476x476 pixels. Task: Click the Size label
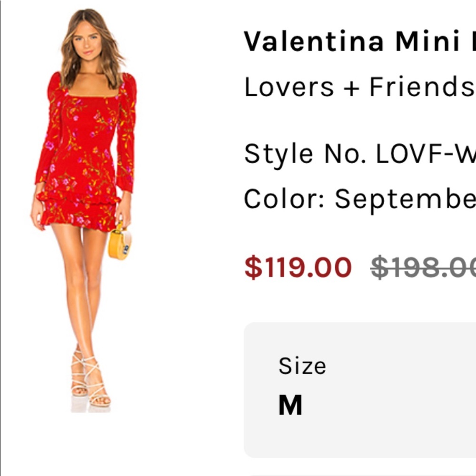(302, 366)
